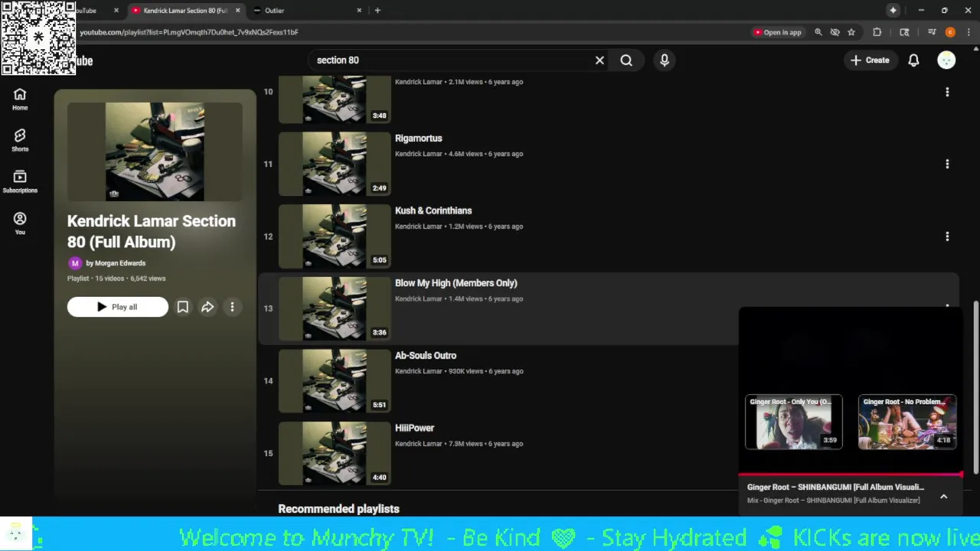Open the You sidebar icon
This screenshot has height=551, width=980.
20,223
